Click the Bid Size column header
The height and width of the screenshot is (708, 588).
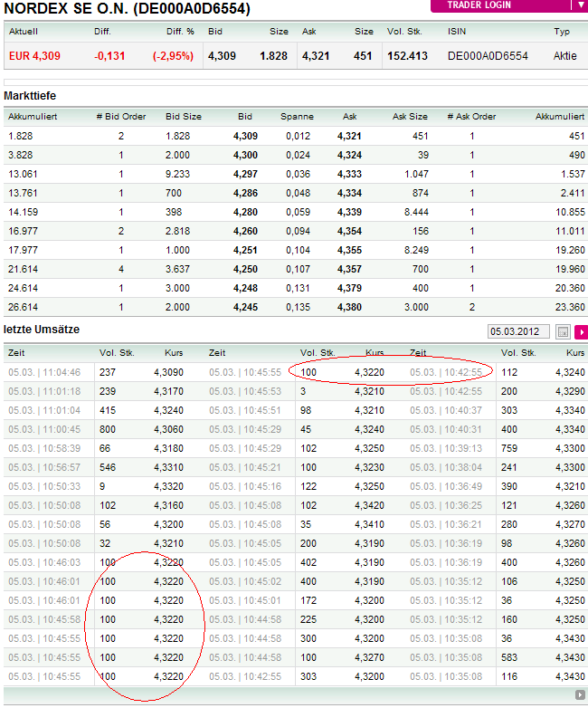pos(184,117)
